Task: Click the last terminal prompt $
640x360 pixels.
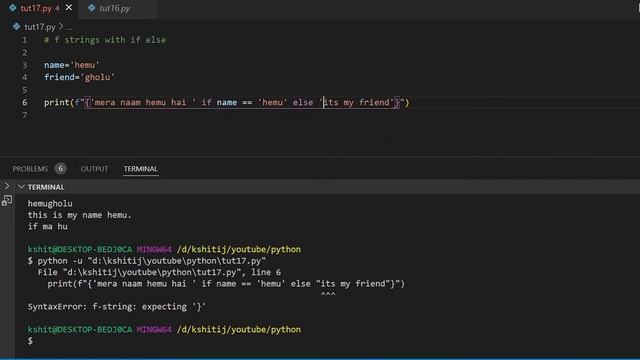Action: pos(30,340)
